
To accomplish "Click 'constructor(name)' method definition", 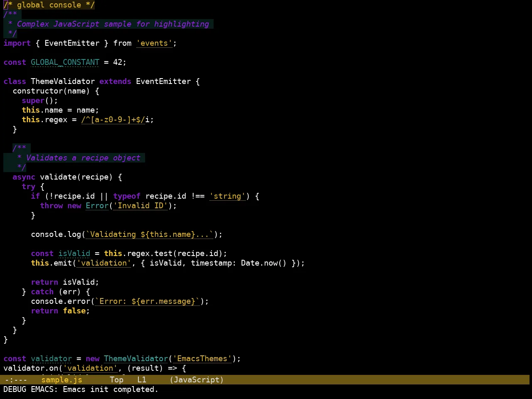I will [51, 91].
